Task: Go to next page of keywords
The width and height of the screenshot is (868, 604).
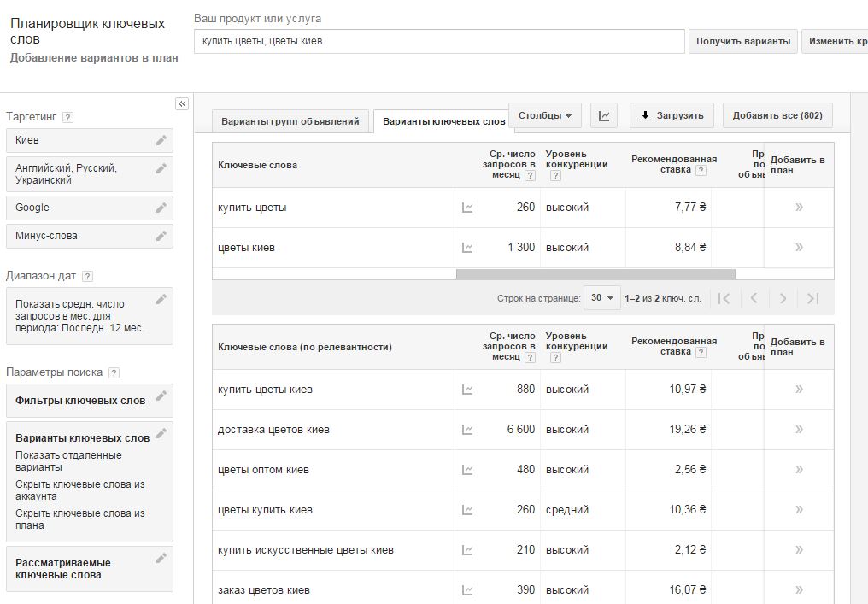Action: coord(783,298)
